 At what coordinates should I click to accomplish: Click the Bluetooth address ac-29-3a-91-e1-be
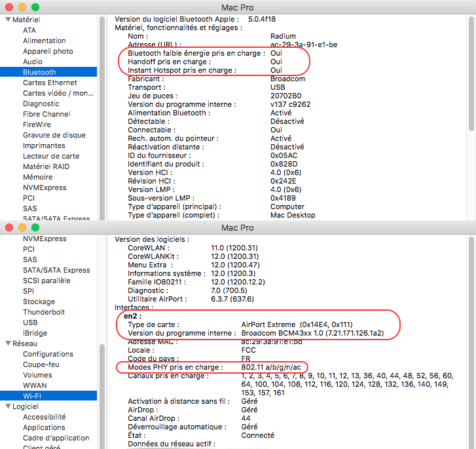(304, 45)
